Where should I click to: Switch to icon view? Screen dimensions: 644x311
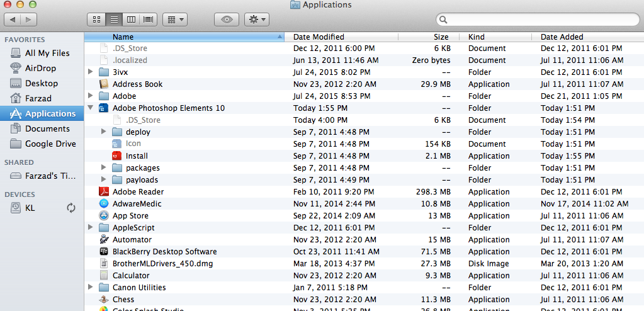(x=96, y=20)
